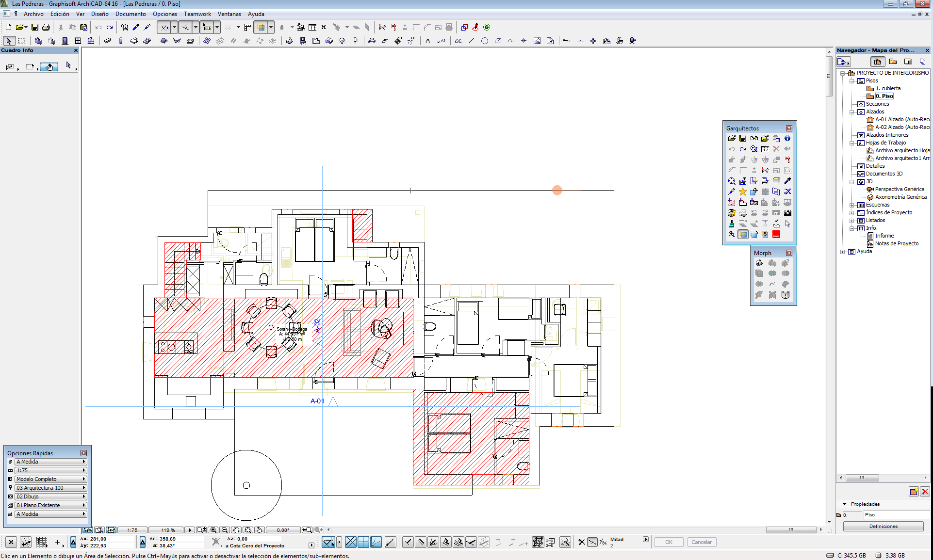Open the 1:75 scale dropdown
933x560 pixels.
tap(132, 530)
